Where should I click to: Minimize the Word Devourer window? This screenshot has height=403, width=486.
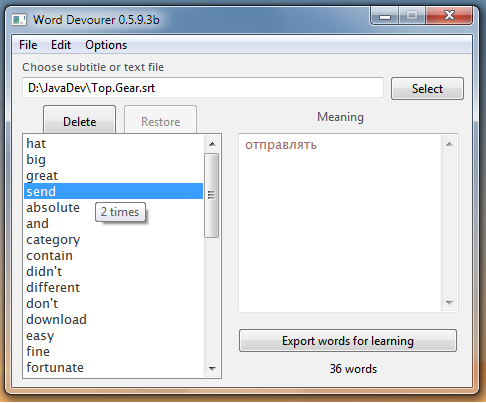click(385, 16)
